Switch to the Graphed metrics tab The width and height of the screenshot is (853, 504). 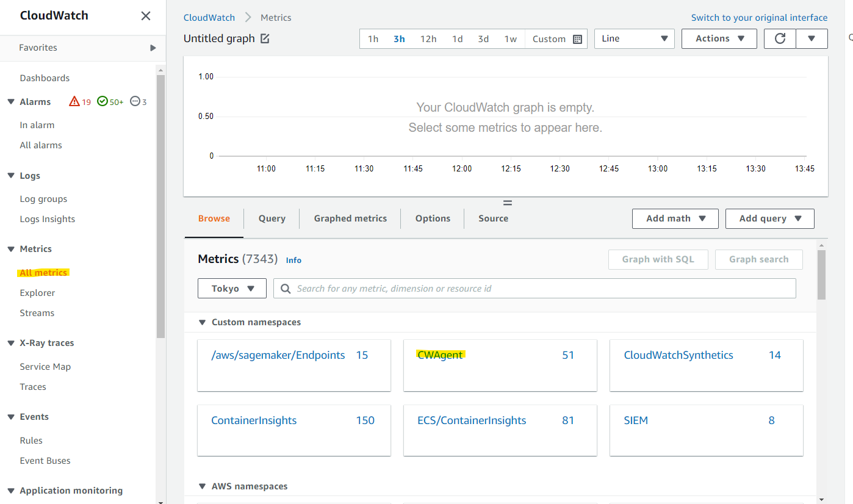point(350,218)
